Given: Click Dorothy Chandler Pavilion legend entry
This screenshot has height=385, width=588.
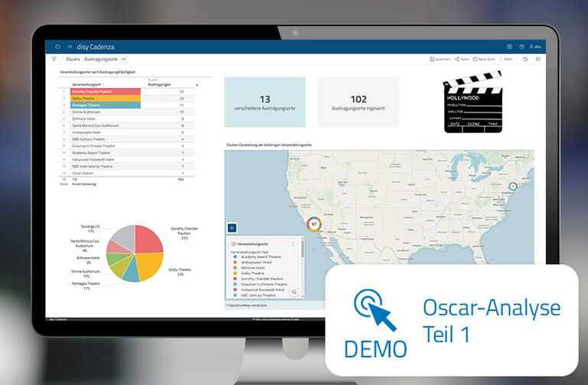Looking at the screenshot, I should point(258,279).
